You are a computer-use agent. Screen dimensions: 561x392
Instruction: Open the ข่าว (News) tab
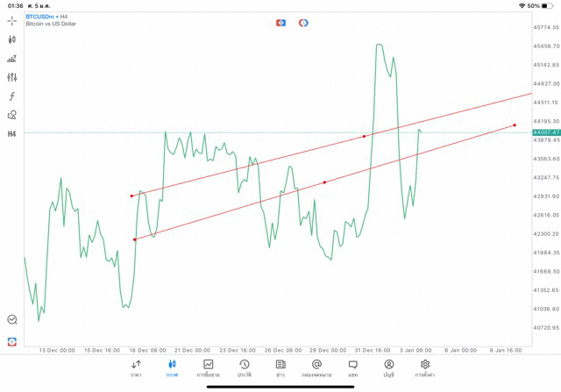280,368
